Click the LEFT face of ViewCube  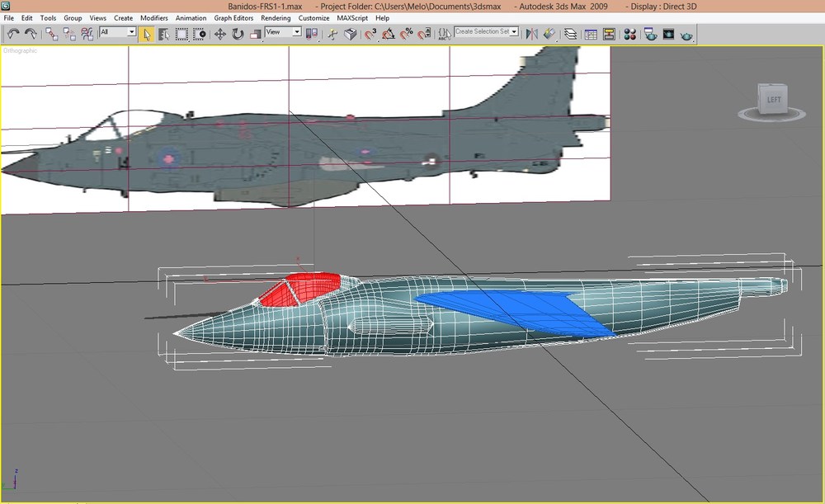pyautogui.click(x=774, y=100)
